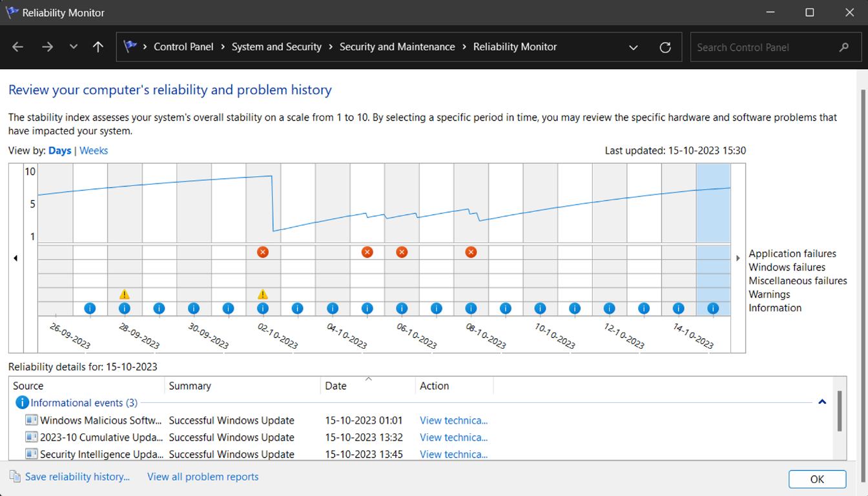This screenshot has height=496, width=868.
Task: Click the search magnifier icon
Action: coord(843,47)
